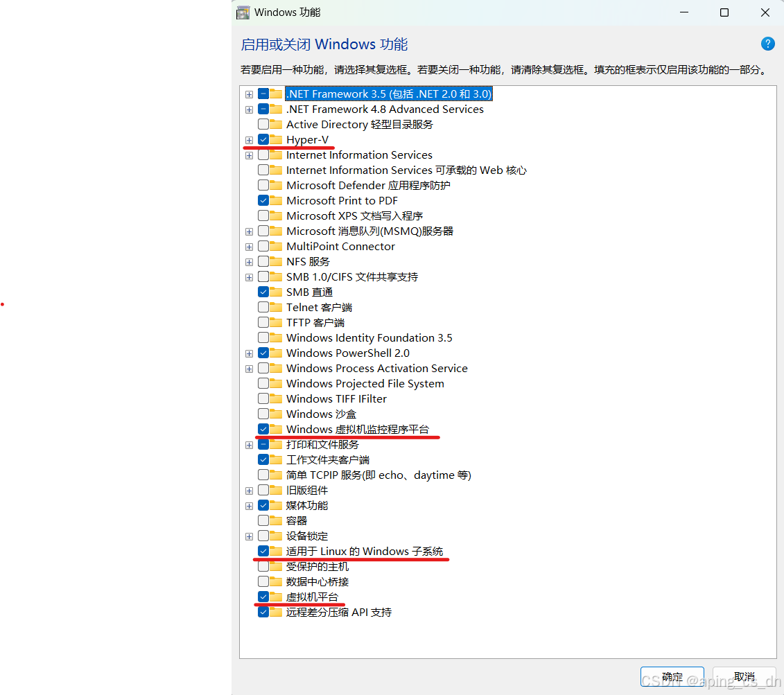This screenshot has width=784, height=695.
Task: Click the folder icon beside Internet Information Services
Action: coord(276,155)
